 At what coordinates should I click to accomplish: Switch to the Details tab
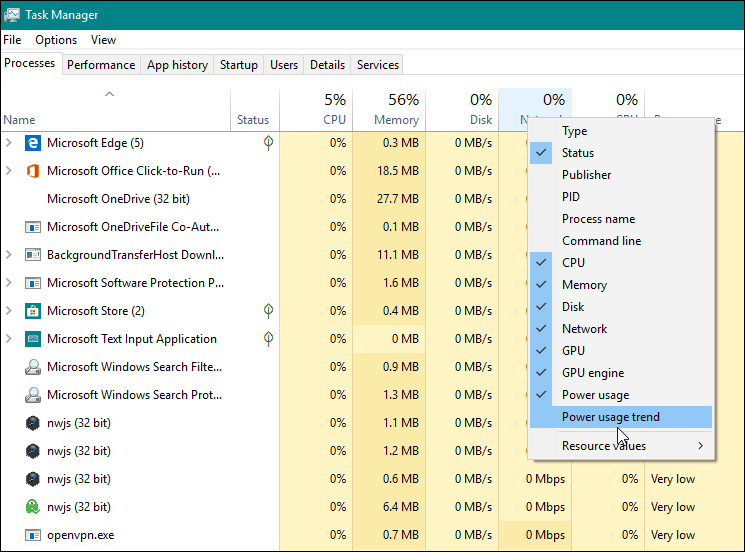(327, 65)
